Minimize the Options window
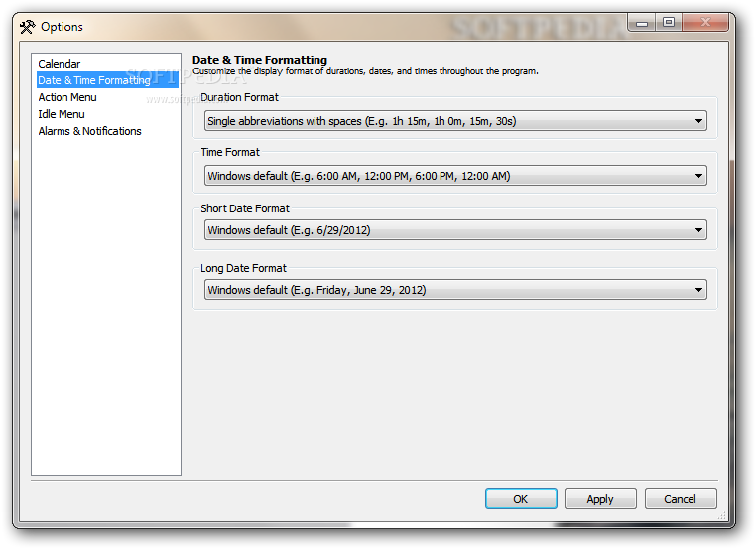 click(x=642, y=23)
